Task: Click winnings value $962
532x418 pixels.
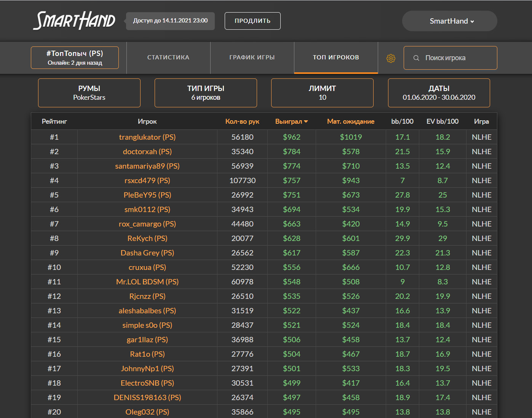Action: 292,137
